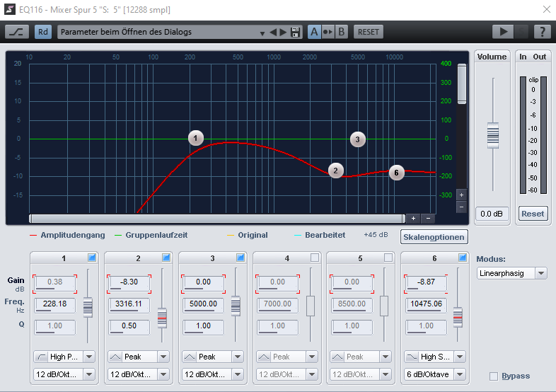Toggle the Bypass checkbox
The image size is (556, 392).
click(494, 376)
